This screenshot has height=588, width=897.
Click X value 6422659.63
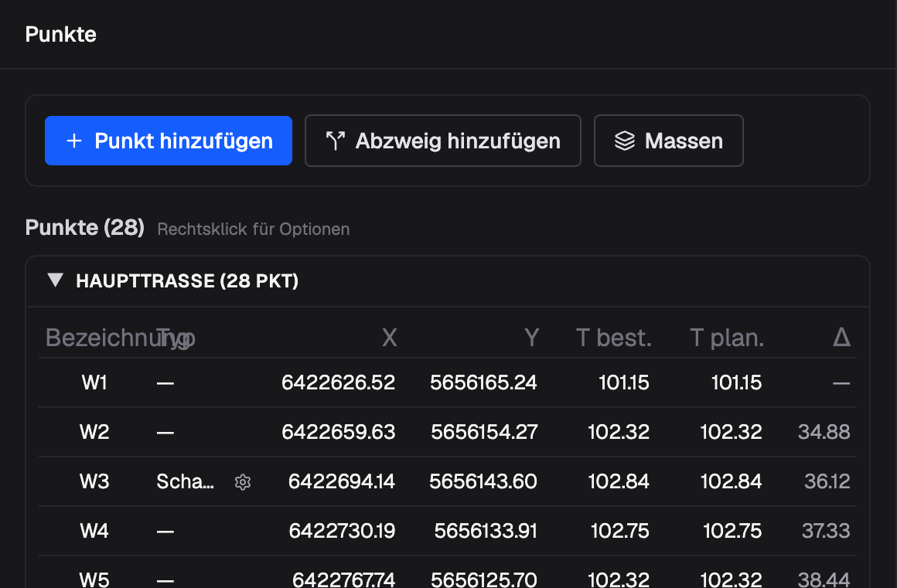coord(338,431)
